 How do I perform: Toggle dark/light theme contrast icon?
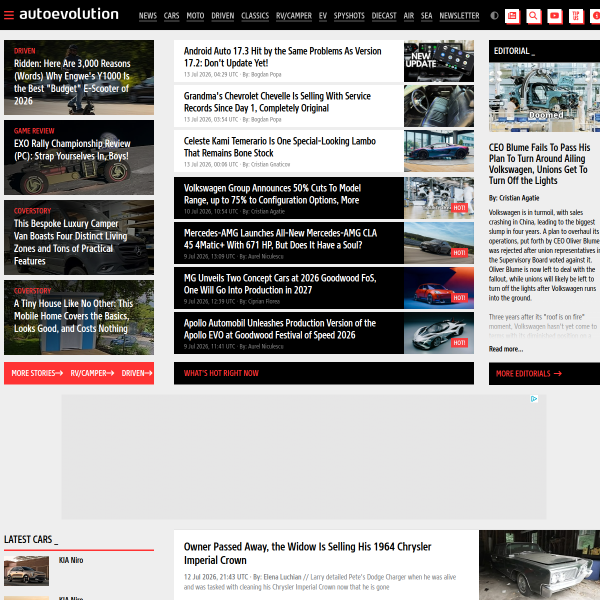click(x=494, y=16)
